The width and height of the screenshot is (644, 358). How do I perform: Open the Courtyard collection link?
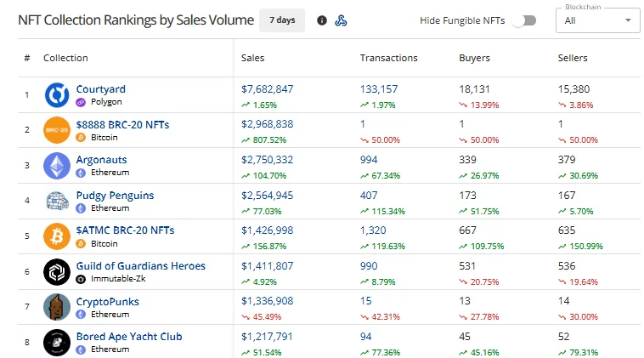pos(101,89)
